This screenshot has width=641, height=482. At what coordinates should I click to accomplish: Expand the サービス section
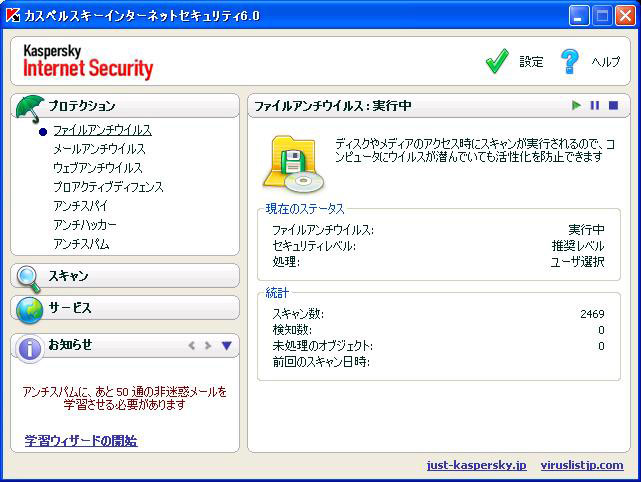[x=125, y=307]
